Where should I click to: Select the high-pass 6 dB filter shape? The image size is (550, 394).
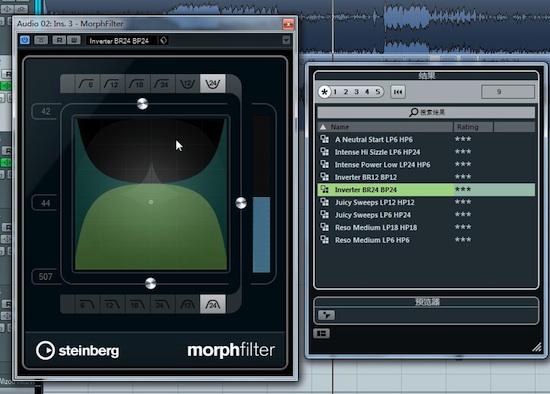87,84
